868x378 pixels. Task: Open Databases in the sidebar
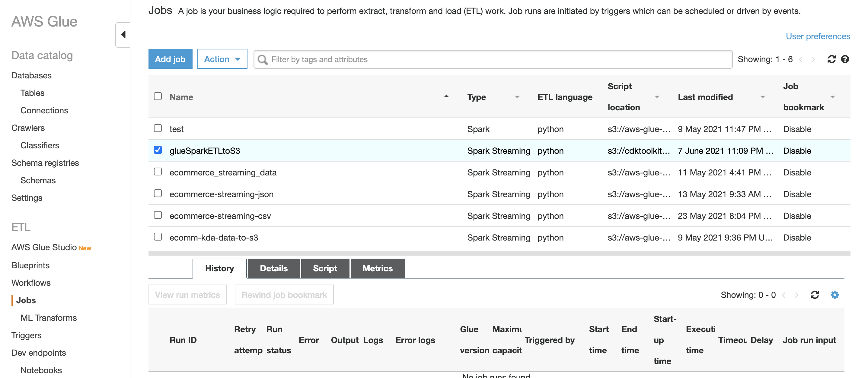click(31, 75)
